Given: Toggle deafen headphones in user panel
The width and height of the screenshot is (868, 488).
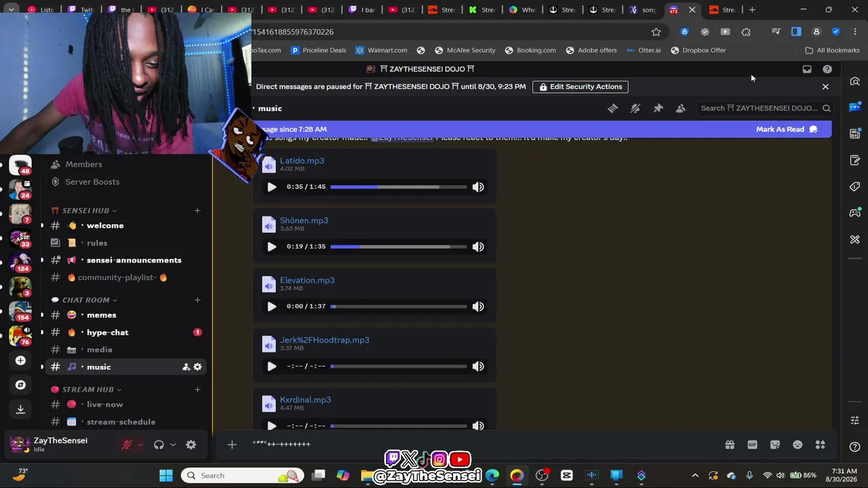Looking at the screenshot, I should (159, 445).
